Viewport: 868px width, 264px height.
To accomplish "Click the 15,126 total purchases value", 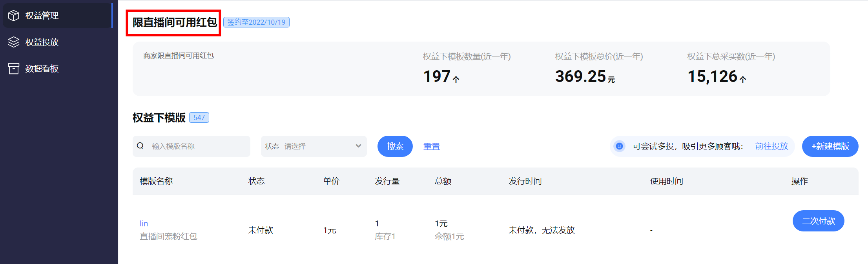I will [x=713, y=76].
